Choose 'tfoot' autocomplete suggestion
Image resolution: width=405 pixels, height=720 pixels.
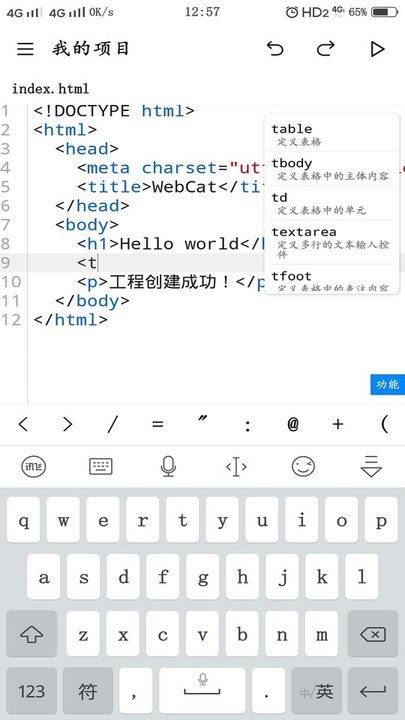[x=332, y=280]
